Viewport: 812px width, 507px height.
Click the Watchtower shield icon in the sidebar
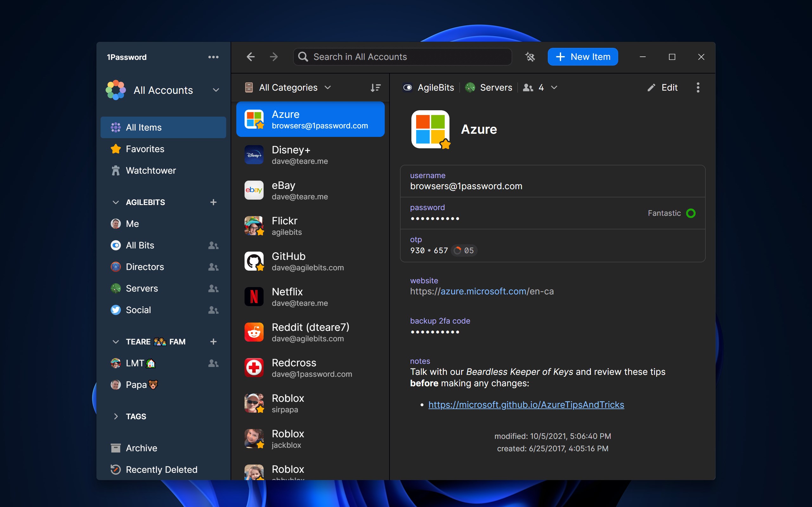pyautogui.click(x=116, y=170)
